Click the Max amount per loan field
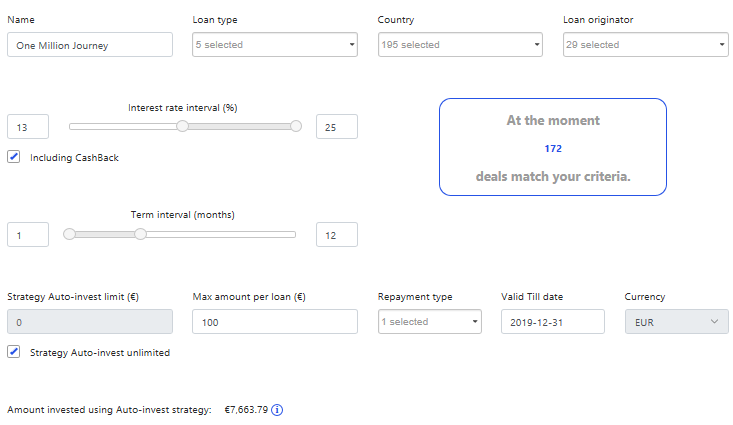 pos(274,322)
